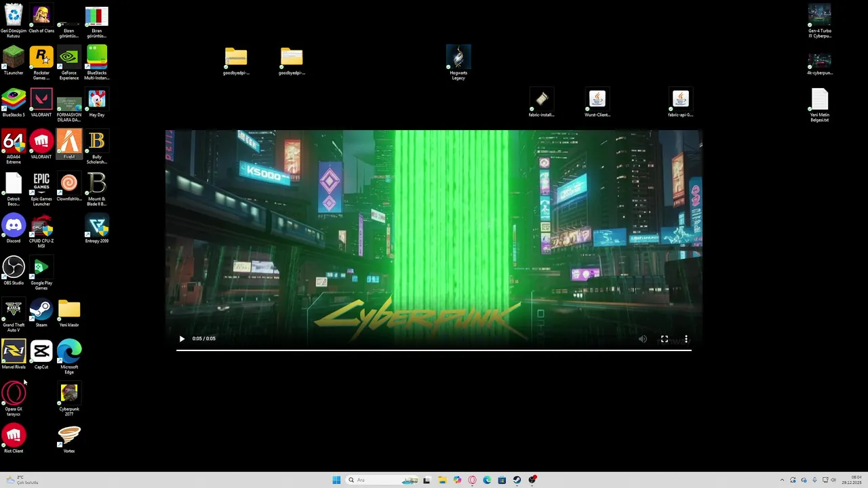Select the Cyberpunk 2077 shortcut
This screenshot has width=868, height=488.
[x=69, y=399]
